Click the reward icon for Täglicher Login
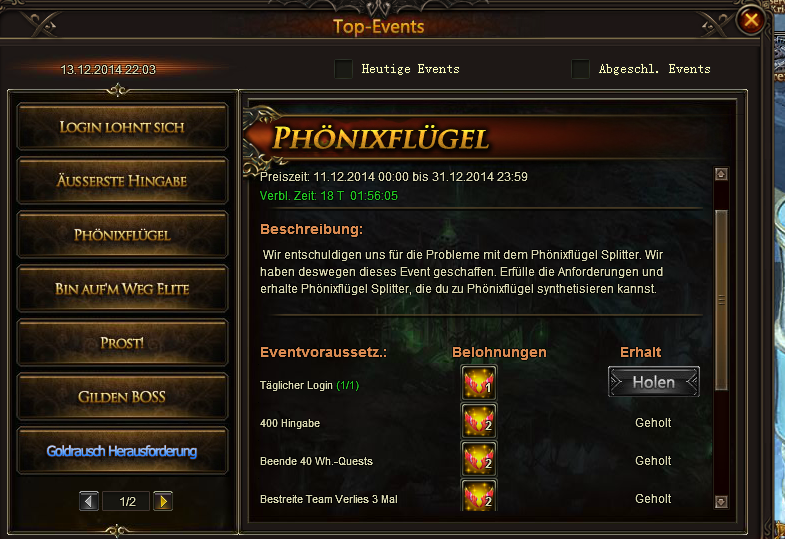The image size is (785, 539). pos(479,383)
